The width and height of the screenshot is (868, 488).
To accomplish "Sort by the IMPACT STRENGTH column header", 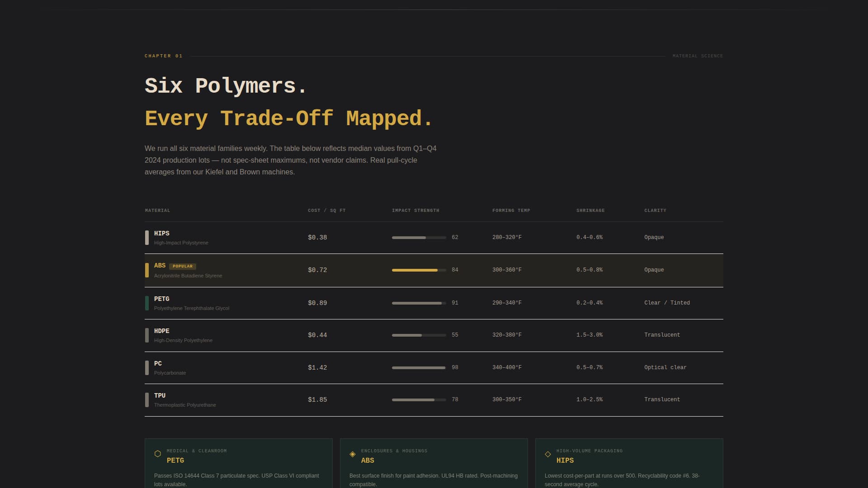I will [415, 210].
